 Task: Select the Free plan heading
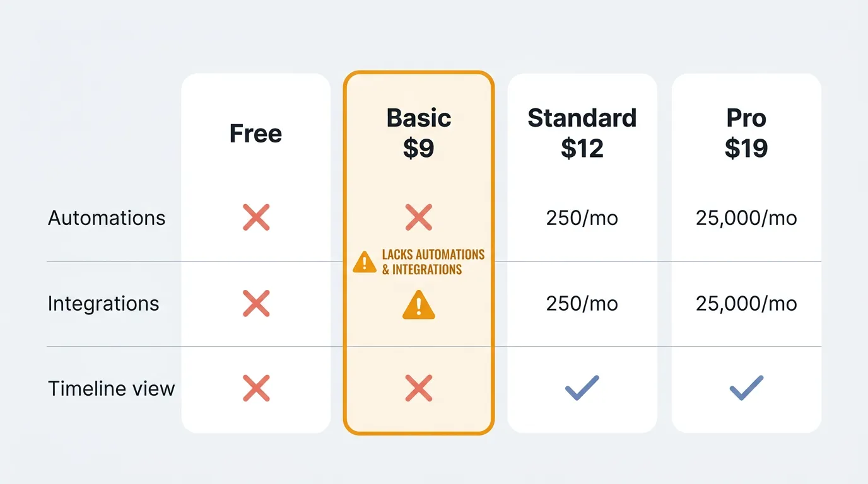[x=255, y=134]
